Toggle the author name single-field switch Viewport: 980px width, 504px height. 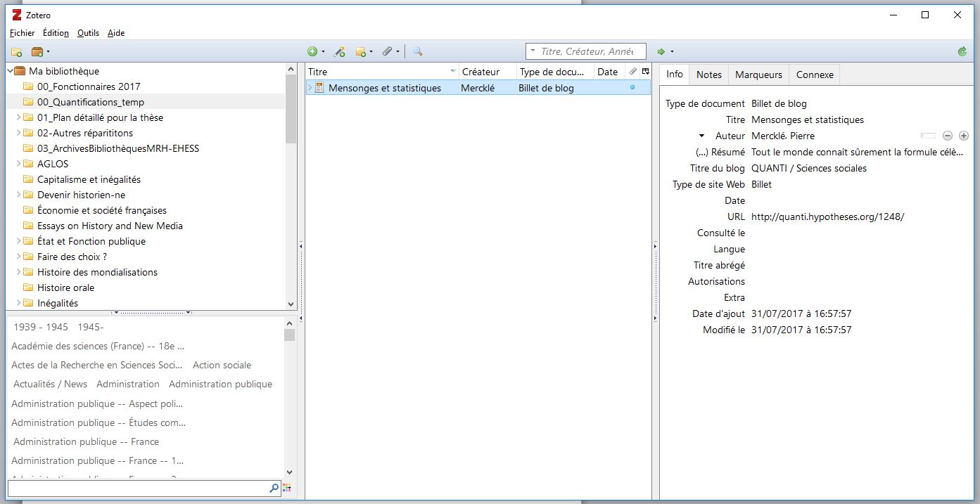928,136
